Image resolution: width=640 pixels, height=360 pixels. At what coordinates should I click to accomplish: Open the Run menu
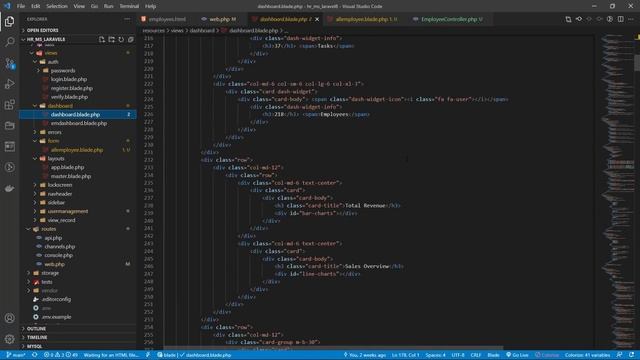tap(108, 6)
